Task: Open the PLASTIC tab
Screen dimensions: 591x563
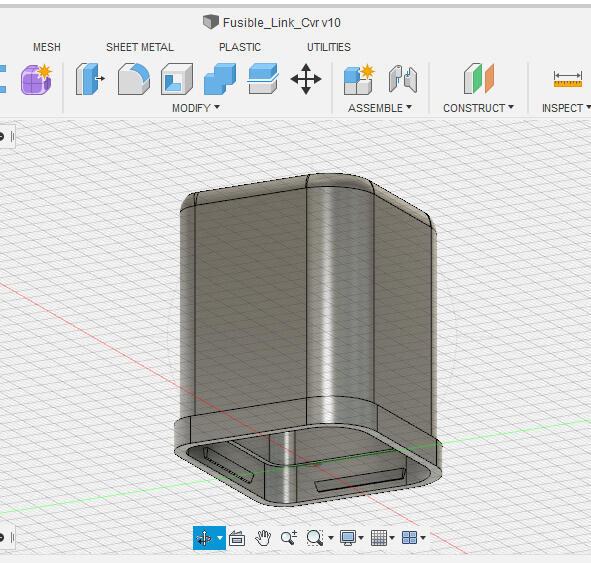Action: (x=240, y=47)
